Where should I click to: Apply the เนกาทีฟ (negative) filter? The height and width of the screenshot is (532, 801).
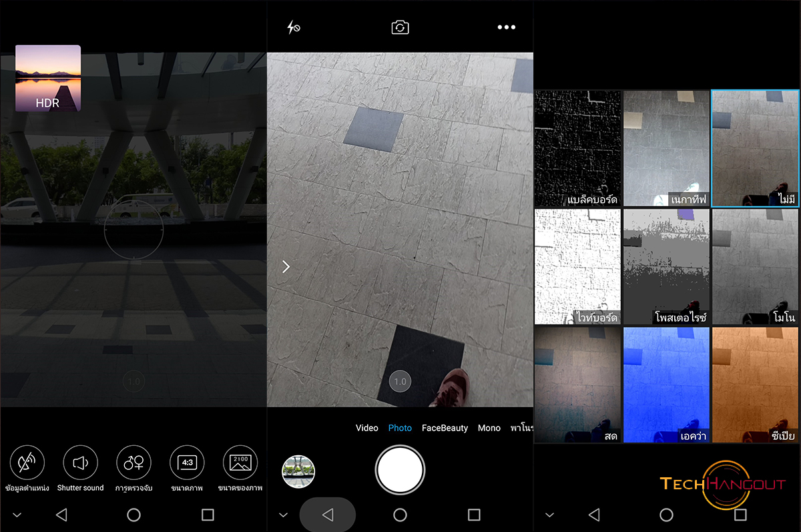click(x=666, y=148)
